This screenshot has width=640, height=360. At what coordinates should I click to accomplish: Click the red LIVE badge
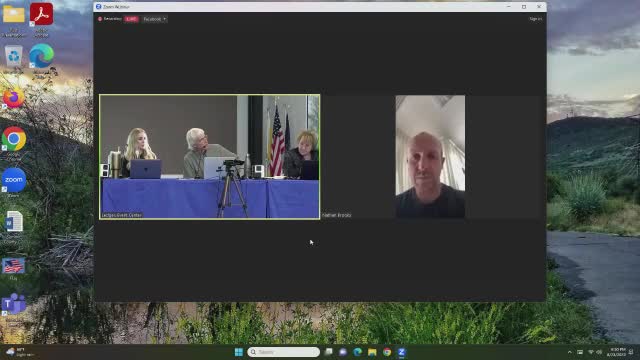[x=131, y=19]
